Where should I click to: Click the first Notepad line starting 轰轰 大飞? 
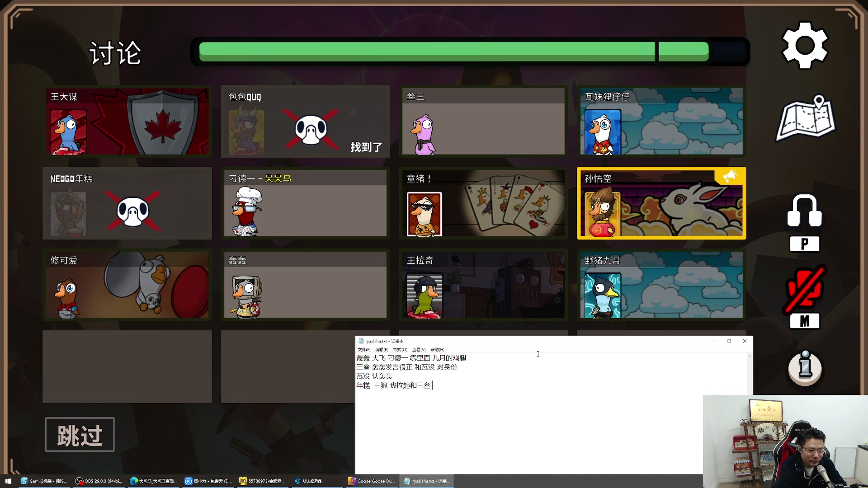411,358
